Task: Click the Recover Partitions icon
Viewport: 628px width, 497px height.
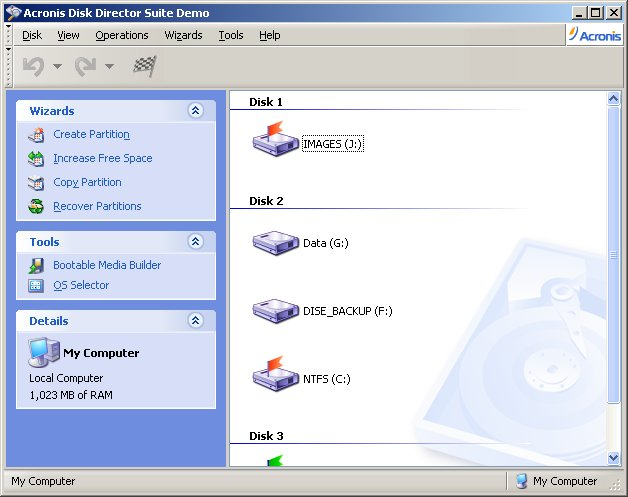Action: (36, 207)
